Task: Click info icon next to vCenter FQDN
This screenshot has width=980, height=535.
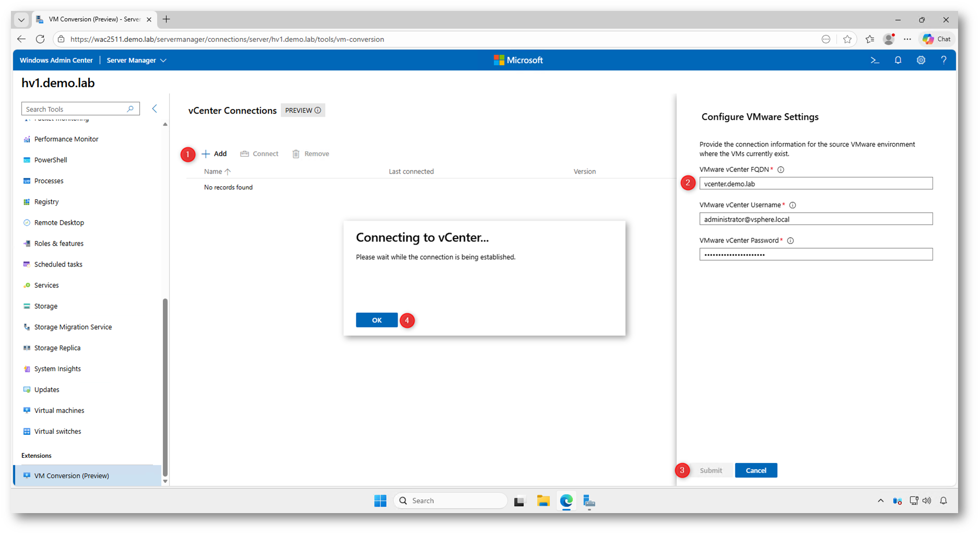Action: (781, 170)
